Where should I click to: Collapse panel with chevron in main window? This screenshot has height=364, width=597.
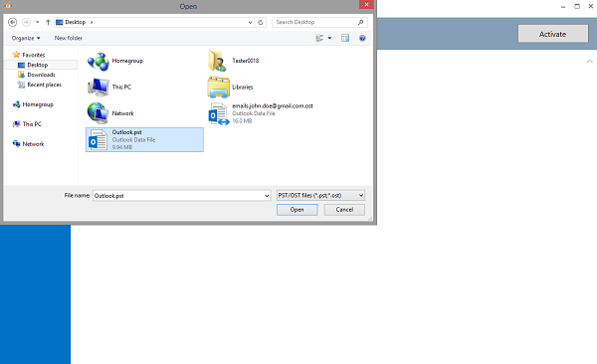[590, 61]
